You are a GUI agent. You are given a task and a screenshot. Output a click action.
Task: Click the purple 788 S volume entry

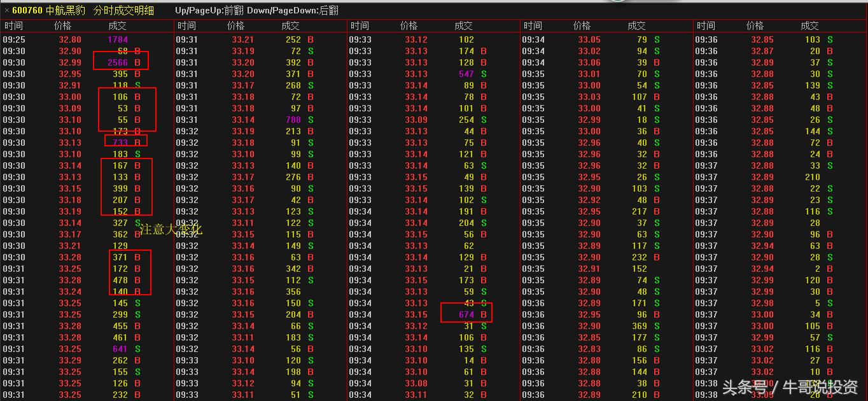(x=293, y=120)
